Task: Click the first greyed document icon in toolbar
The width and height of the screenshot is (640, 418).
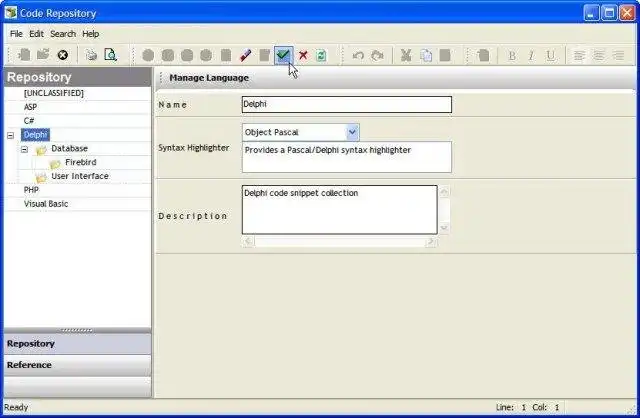Action: point(24,55)
